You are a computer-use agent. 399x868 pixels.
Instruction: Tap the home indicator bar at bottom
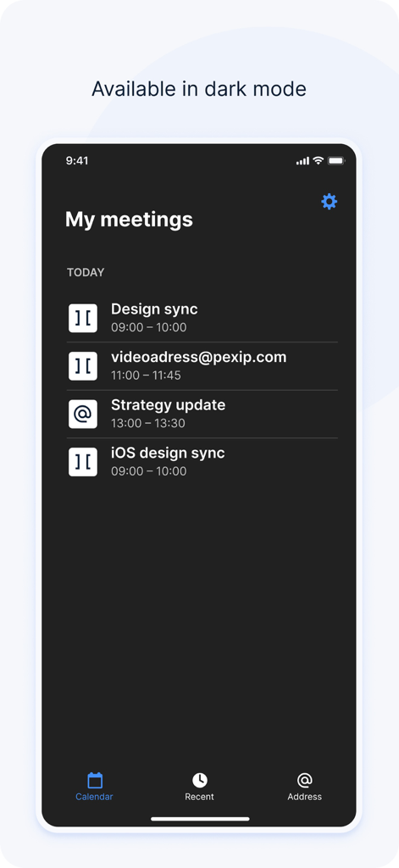tap(200, 819)
